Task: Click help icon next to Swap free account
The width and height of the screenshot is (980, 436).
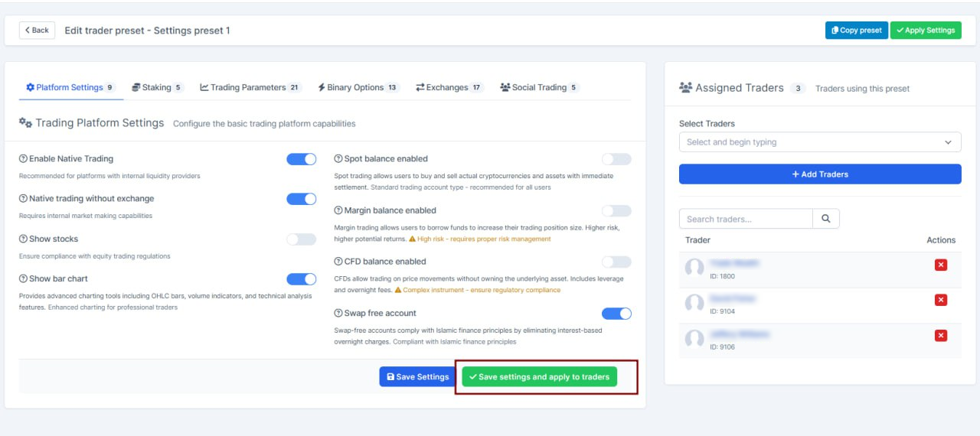Action: (x=338, y=313)
